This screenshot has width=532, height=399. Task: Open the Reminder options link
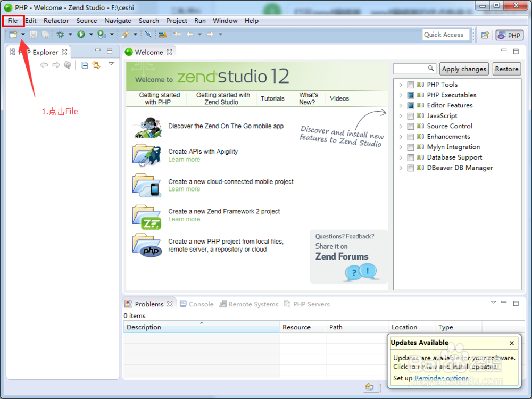[442, 378]
